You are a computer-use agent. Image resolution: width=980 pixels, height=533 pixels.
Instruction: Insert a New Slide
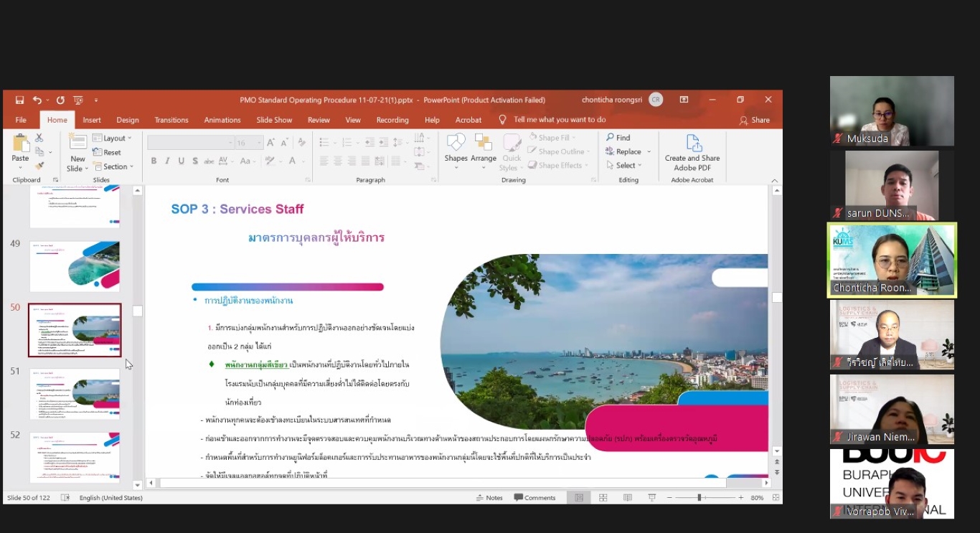(x=77, y=152)
